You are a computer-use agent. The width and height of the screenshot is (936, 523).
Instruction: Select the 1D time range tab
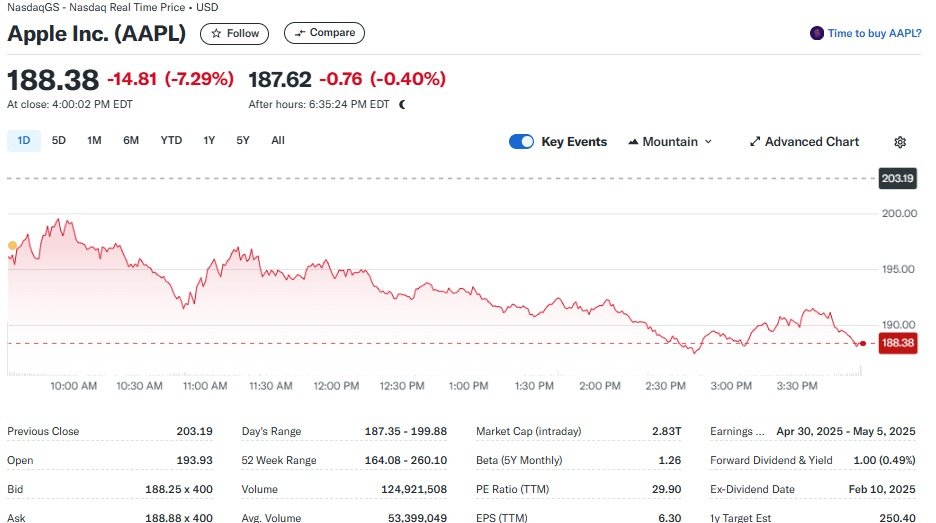click(x=24, y=141)
